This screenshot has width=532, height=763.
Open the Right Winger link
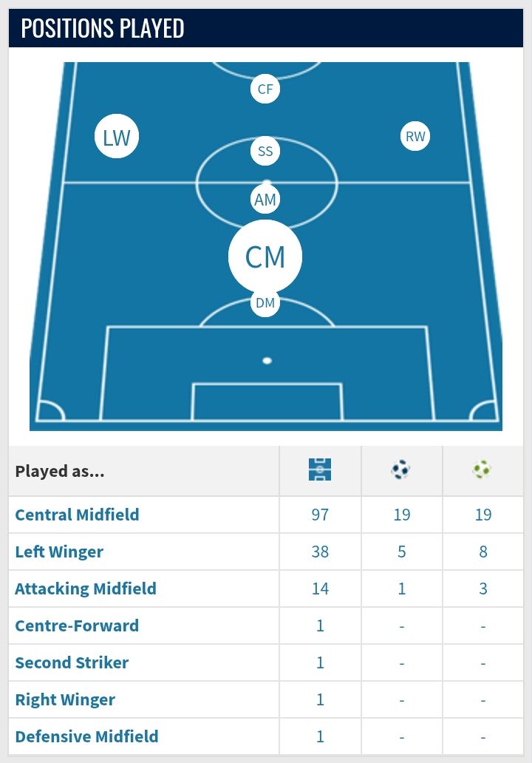(x=65, y=699)
